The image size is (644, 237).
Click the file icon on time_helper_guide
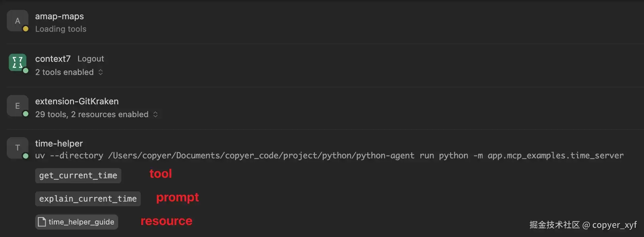tap(42, 222)
